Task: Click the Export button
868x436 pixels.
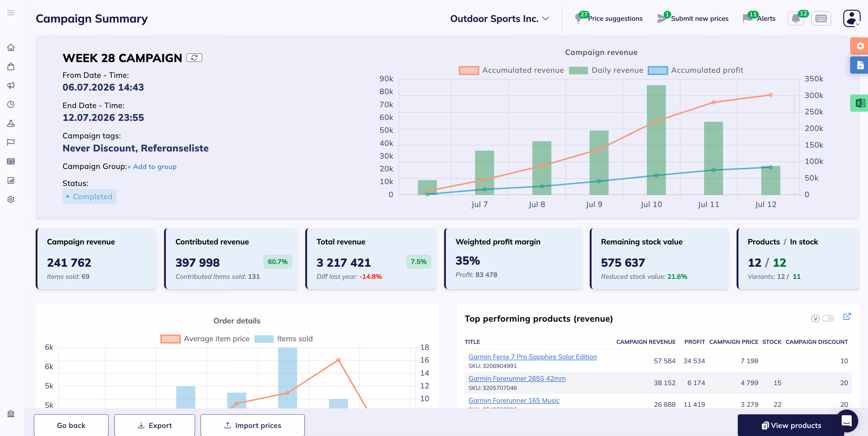Action: [x=155, y=425]
